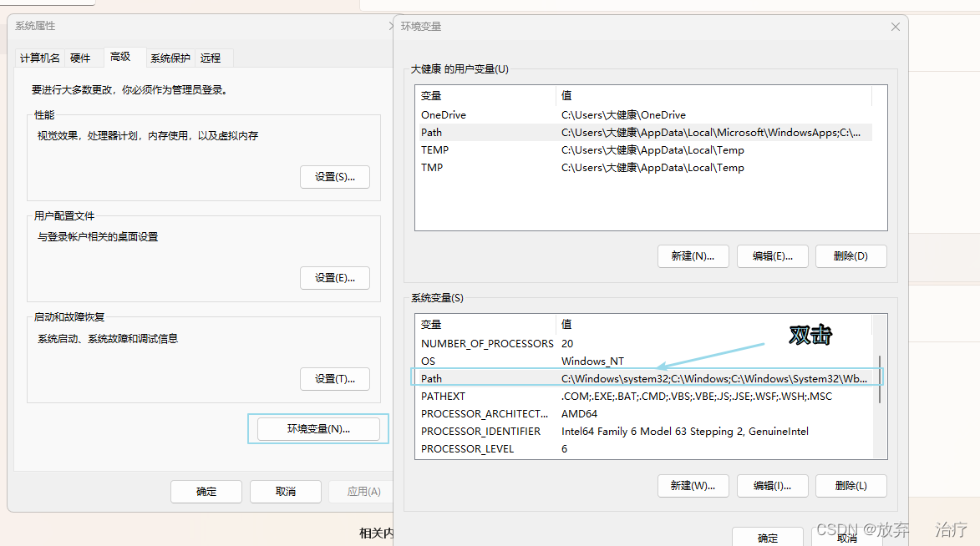This screenshot has width=980, height=546.
Task: Click 变量 column header in user variables
Action: point(485,95)
